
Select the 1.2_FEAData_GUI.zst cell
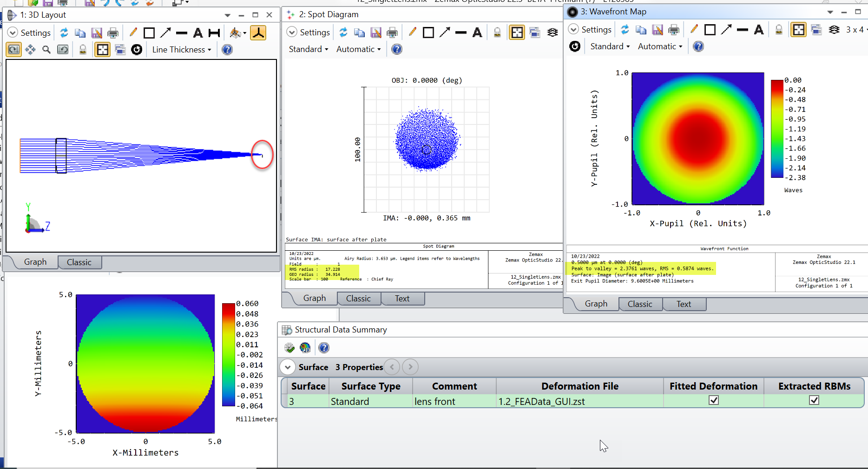580,401
